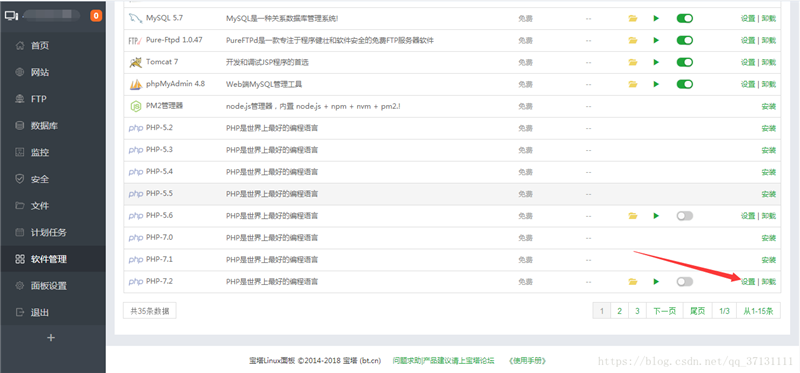The image size is (800, 373).
Task: Open the MySQL 5.7 folder icon
Action: point(633,18)
